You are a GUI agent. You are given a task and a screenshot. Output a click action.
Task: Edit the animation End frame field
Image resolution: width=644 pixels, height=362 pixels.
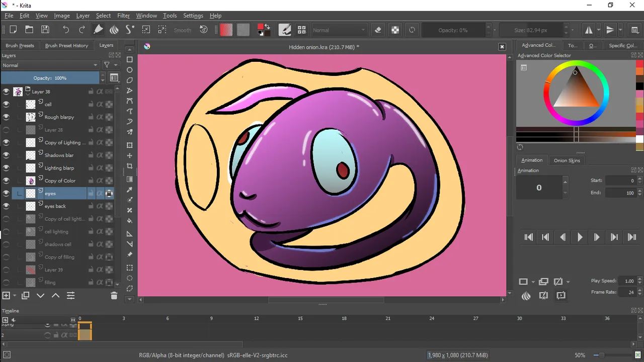[x=620, y=193]
